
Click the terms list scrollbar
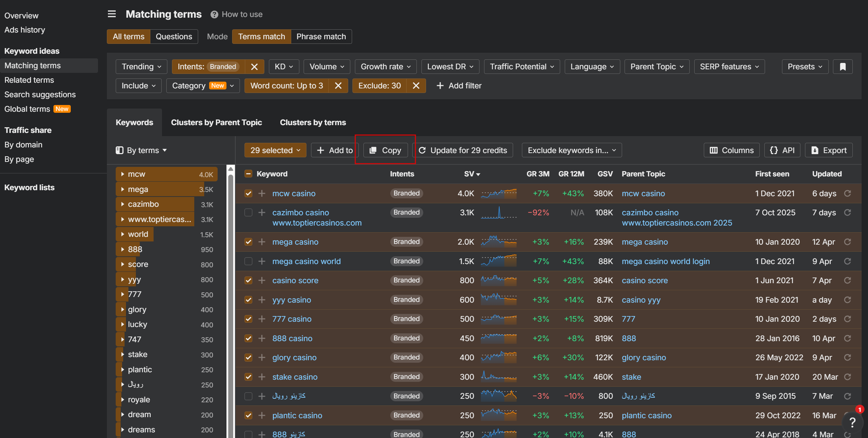[231, 283]
